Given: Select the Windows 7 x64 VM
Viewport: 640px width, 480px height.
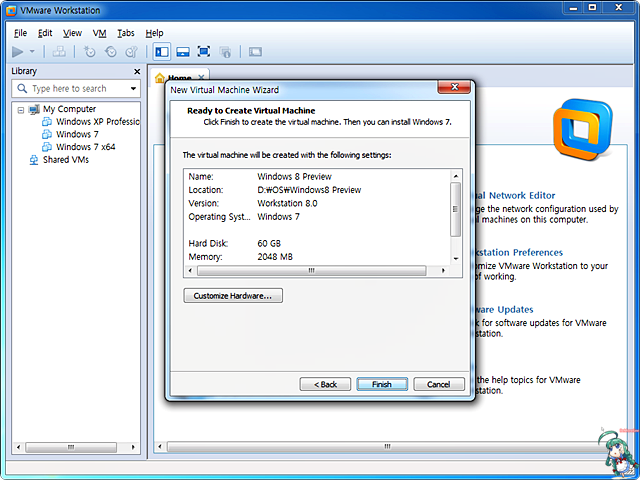Looking at the screenshot, I should pyautogui.click(x=86, y=147).
